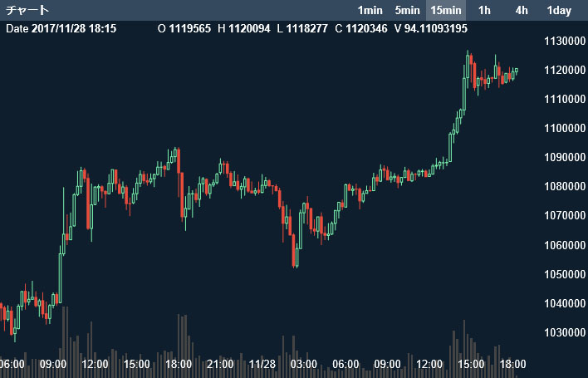Viewport: 588px width, 378px height.
Task: Click the low price value 1118277
Action: point(307,29)
